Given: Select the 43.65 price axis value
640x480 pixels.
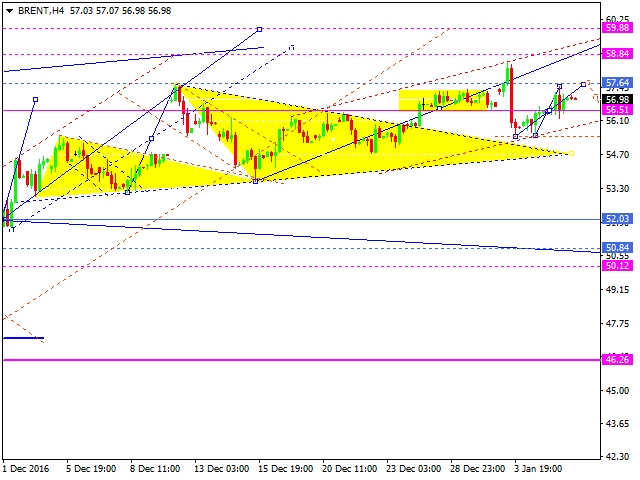Looking at the screenshot, I should [618, 424].
